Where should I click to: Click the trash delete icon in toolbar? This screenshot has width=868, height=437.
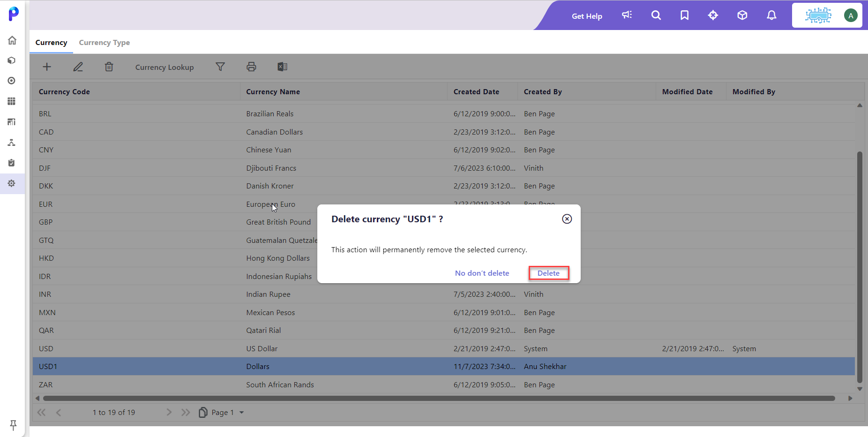pyautogui.click(x=109, y=67)
